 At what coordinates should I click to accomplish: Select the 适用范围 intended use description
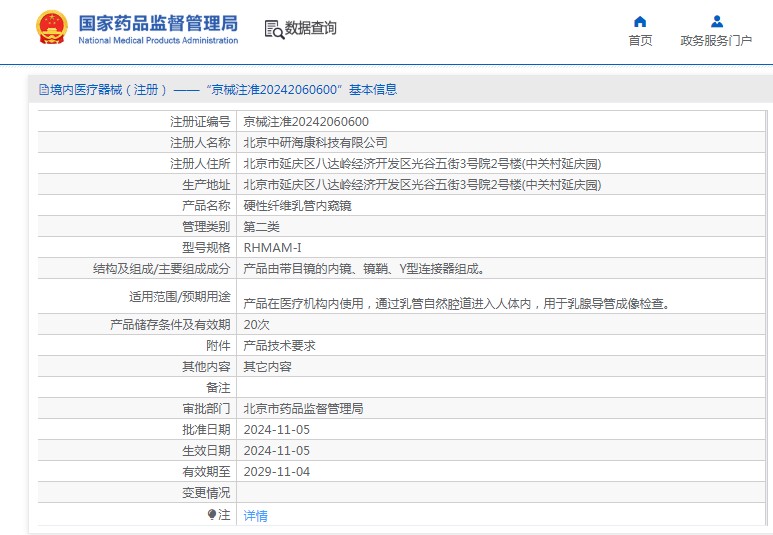click(457, 304)
